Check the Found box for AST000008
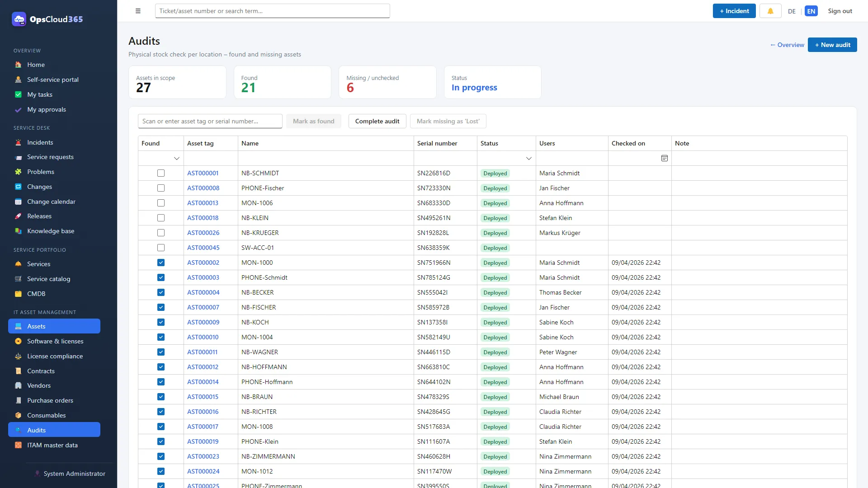Image resolution: width=868 pixels, height=488 pixels. 161,188
